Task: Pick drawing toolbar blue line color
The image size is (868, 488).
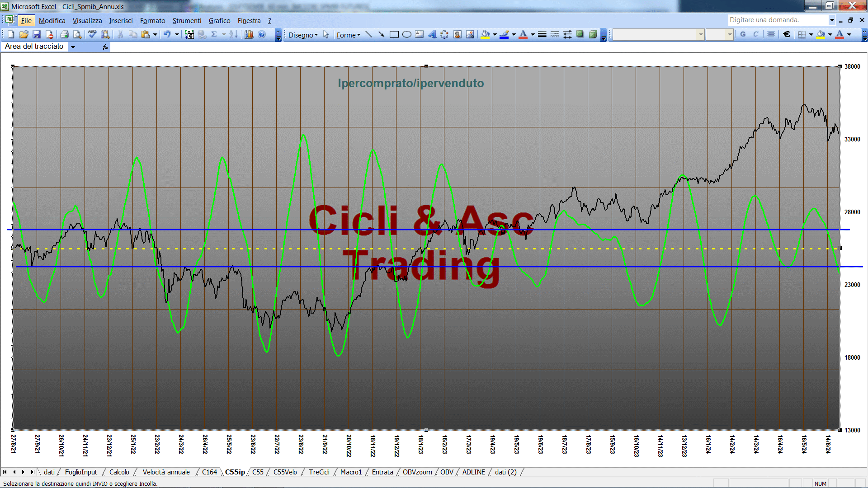Action: tap(505, 34)
